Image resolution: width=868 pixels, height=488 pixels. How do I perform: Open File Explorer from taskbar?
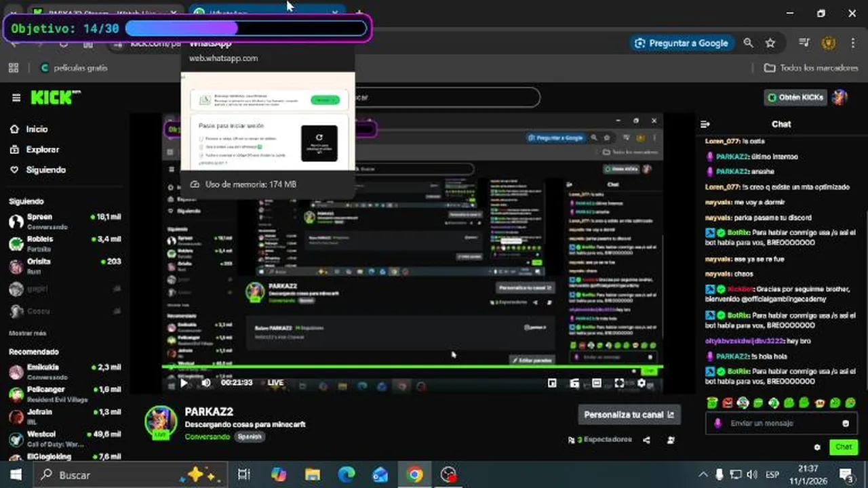click(312, 475)
